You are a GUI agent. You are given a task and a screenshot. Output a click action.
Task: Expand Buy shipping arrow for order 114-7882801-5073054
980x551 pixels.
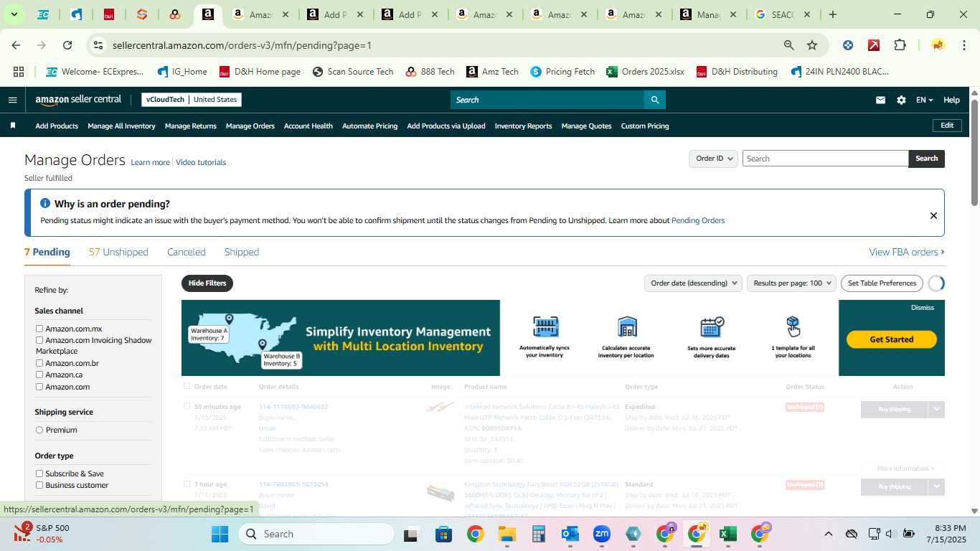936,486
